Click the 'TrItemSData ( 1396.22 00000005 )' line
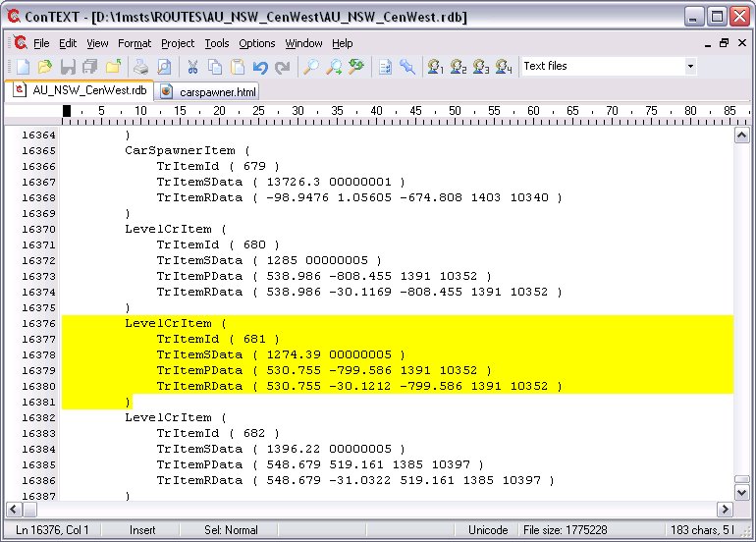 tap(281, 449)
